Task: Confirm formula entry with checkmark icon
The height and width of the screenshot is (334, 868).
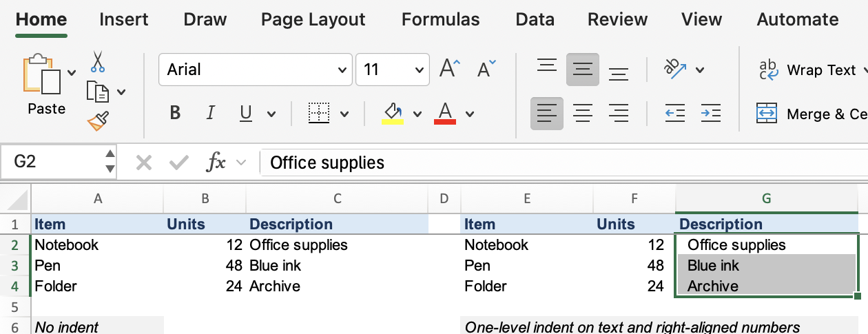Action: click(179, 163)
